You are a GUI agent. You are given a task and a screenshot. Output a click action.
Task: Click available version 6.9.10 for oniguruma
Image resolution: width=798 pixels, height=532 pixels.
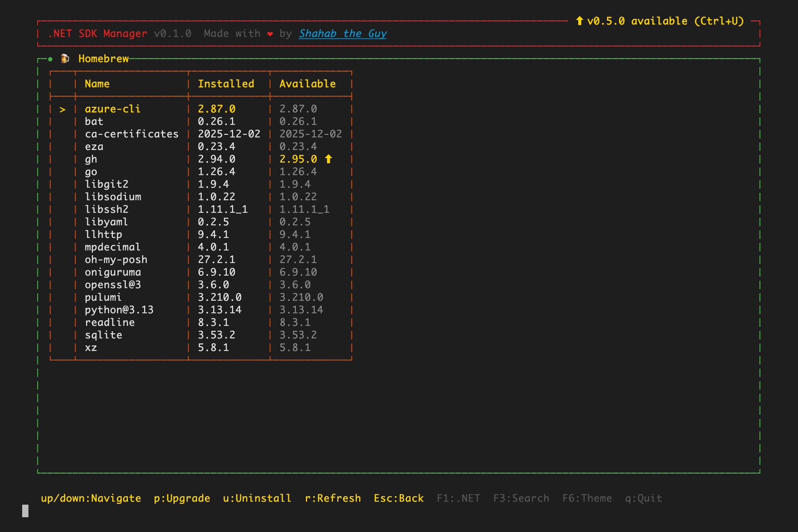click(298, 272)
